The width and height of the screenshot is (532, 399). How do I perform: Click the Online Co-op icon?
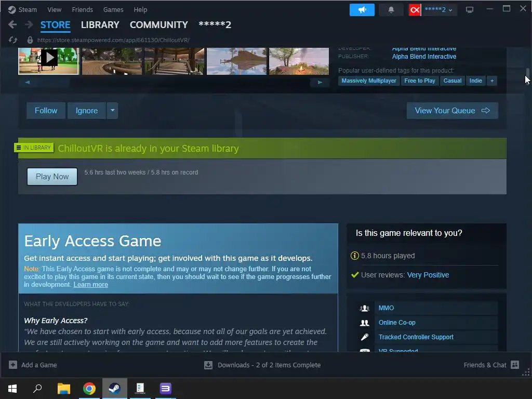pyautogui.click(x=364, y=323)
